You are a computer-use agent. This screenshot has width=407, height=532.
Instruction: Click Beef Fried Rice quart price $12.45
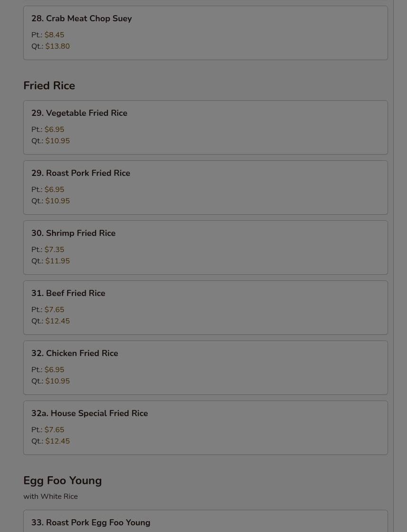click(57, 321)
